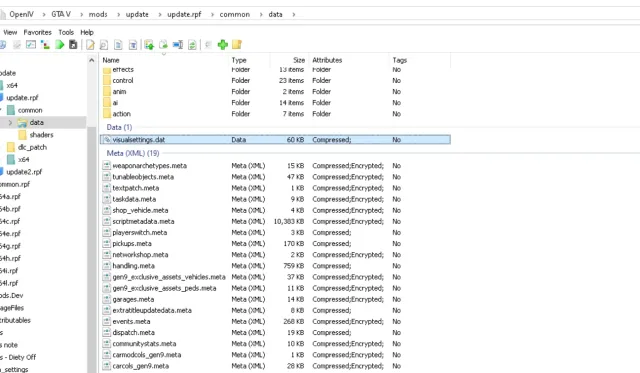Viewport: 640px width, 373px height.
Task: Click the file icon beside taskdata.meta
Action: point(107,199)
